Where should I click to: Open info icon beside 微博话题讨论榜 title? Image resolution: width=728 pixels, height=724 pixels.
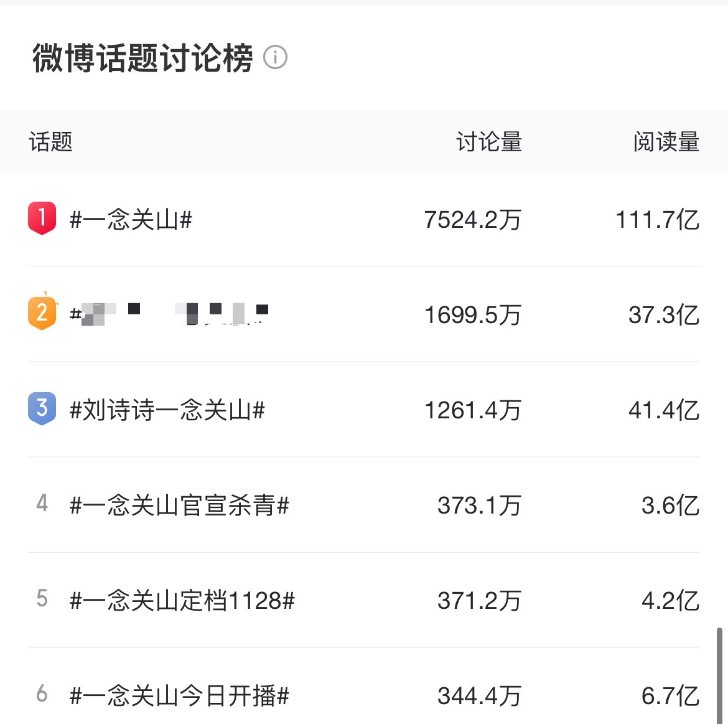[x=275, y=58]
